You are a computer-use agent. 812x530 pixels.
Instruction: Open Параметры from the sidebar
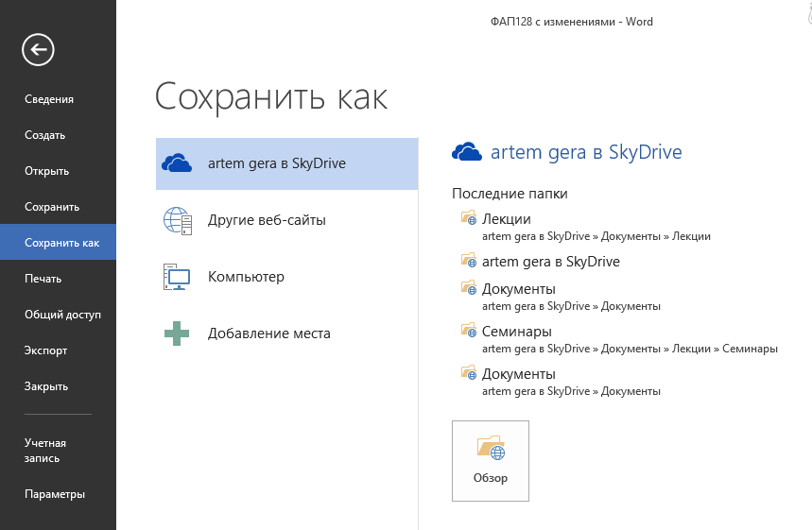pyautogui.click(x=55, y=494)
